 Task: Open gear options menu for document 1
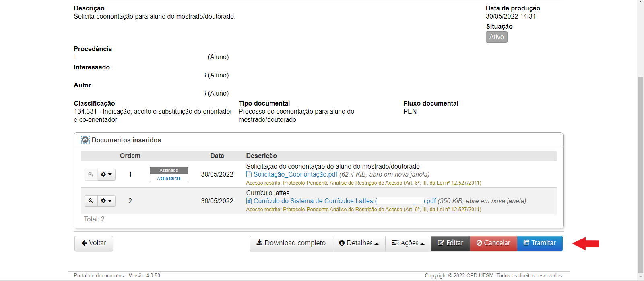click(106, 175)
